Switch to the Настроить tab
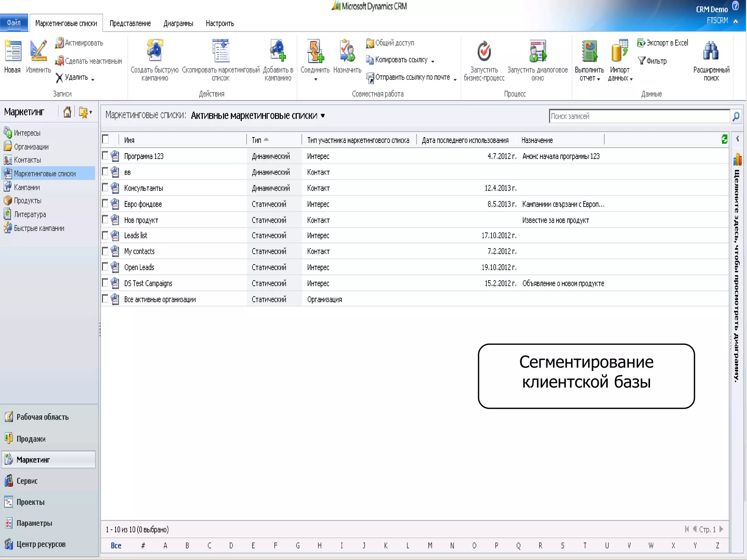The image size is (747, 560). 220,23
